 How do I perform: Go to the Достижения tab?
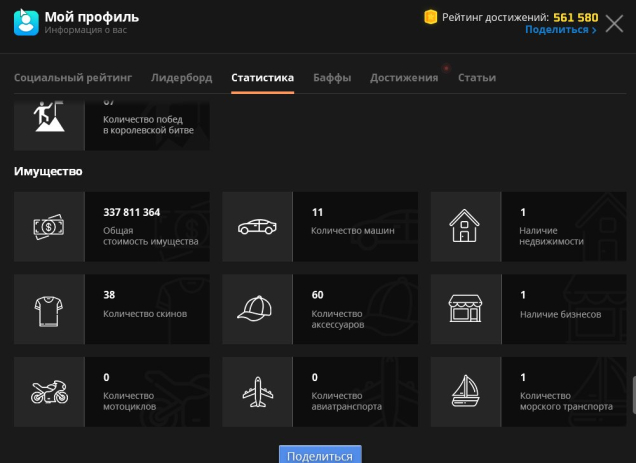(404, 78)
